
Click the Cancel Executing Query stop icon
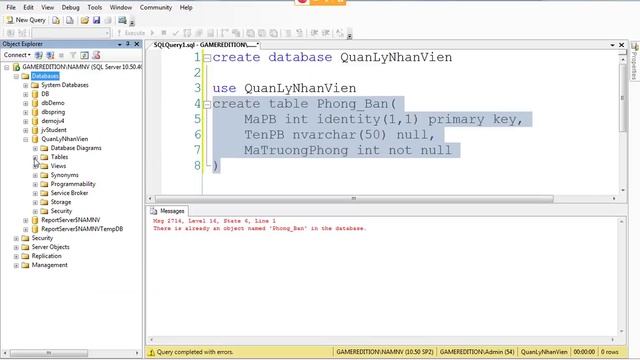point(164,33)
